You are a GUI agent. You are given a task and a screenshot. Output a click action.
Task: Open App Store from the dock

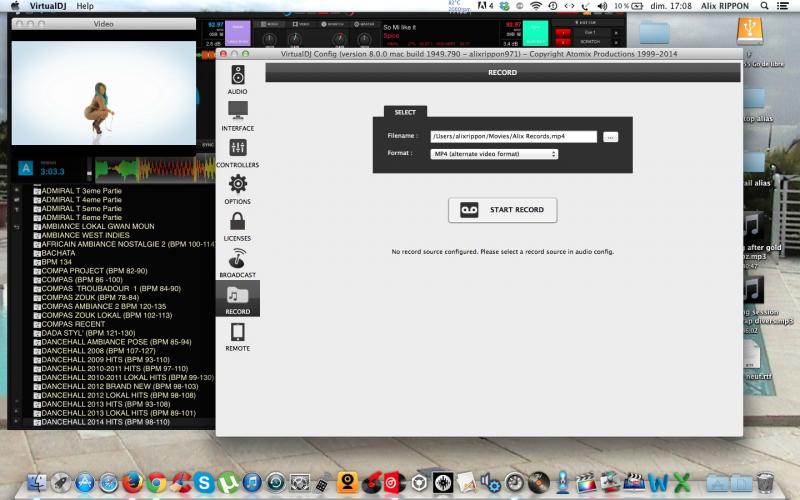[x=85, y=482]
